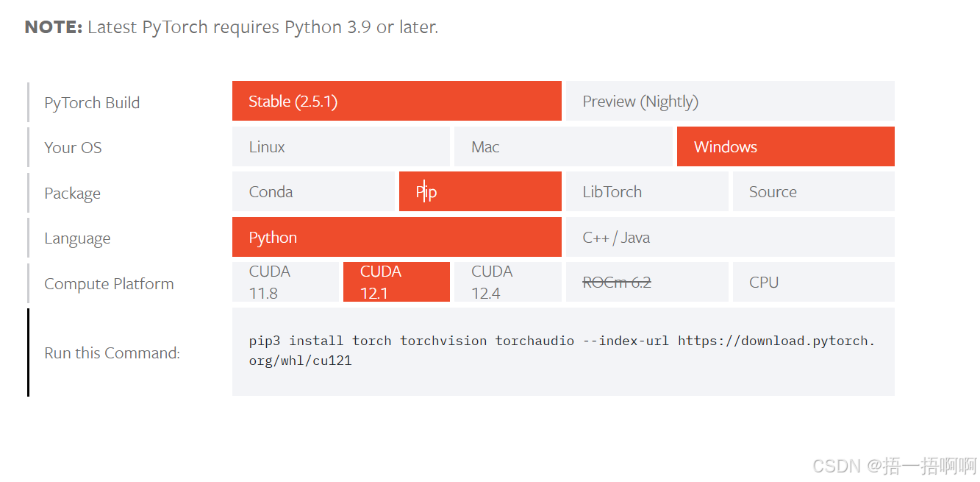Pick the Conda package option

[313, 191]
